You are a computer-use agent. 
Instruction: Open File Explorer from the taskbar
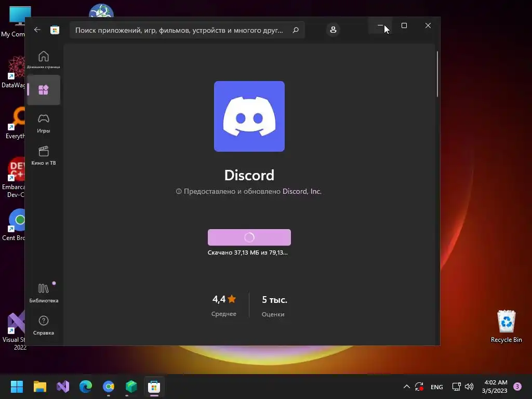click(39, 387)
